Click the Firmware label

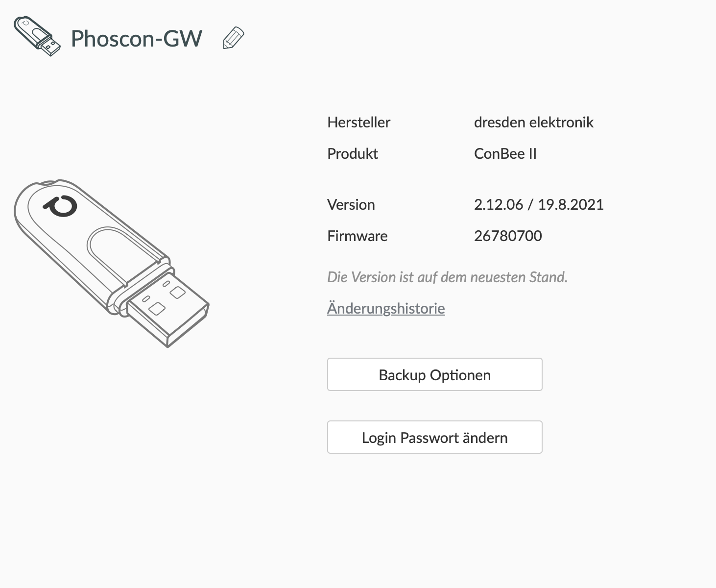point(357,236)
